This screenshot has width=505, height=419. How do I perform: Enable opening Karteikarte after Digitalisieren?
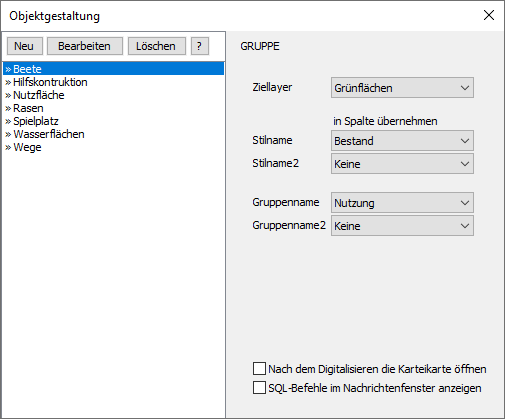pos(259,369)
